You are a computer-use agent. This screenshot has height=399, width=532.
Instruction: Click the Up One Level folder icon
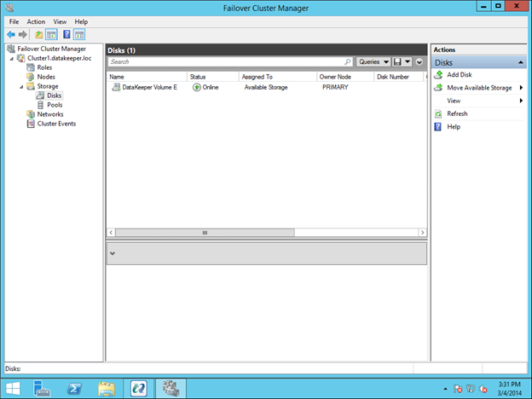(x=38, y=34)
